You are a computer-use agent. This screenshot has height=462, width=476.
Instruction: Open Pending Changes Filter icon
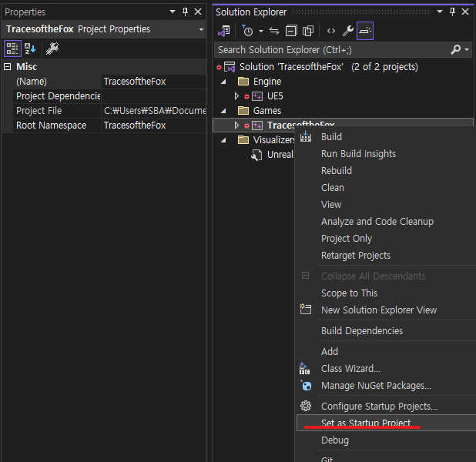pyautogui.click(x=248, y=31)
